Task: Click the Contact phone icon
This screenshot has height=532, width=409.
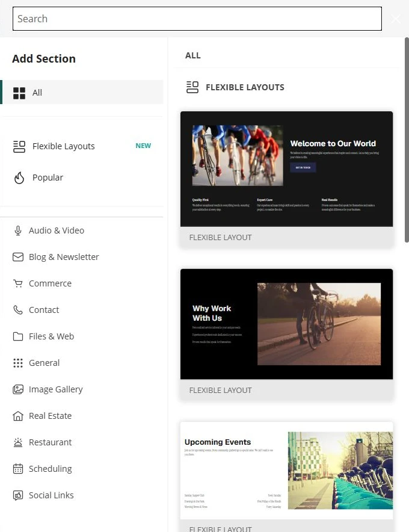Action: click(x=18, y=310)
